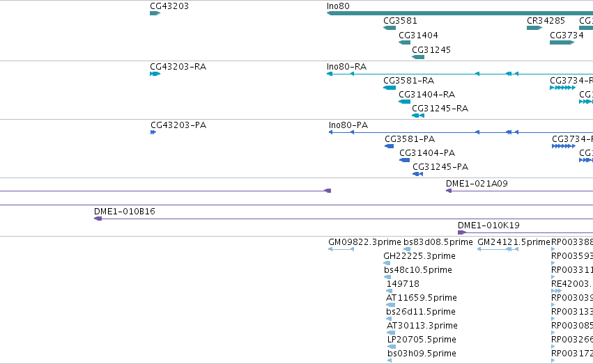Click the AT11659.5prime label text

pos(422,299)
